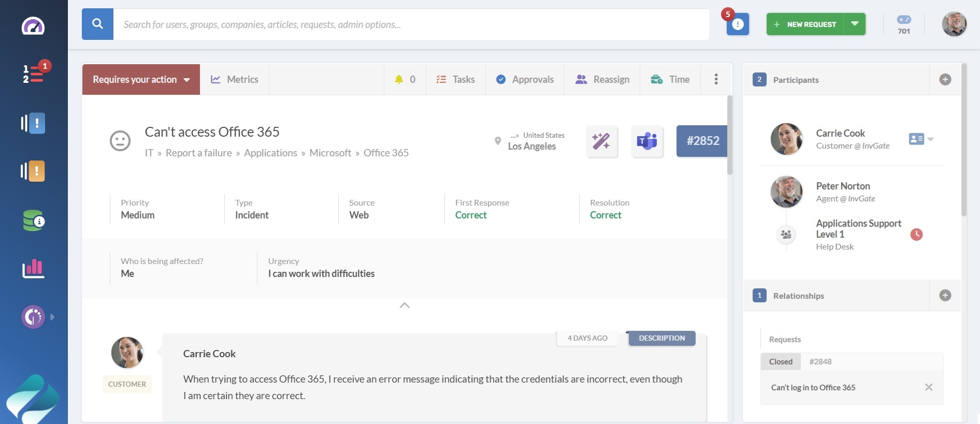980x424 pixels.
Task: Click Applications Support Level 1 group
Action: pos(858,228)
